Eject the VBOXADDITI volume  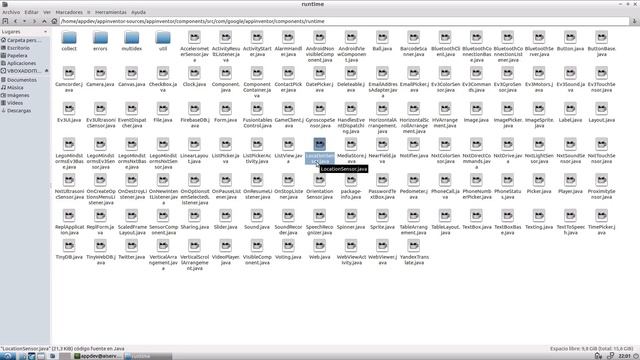(46, 71)
